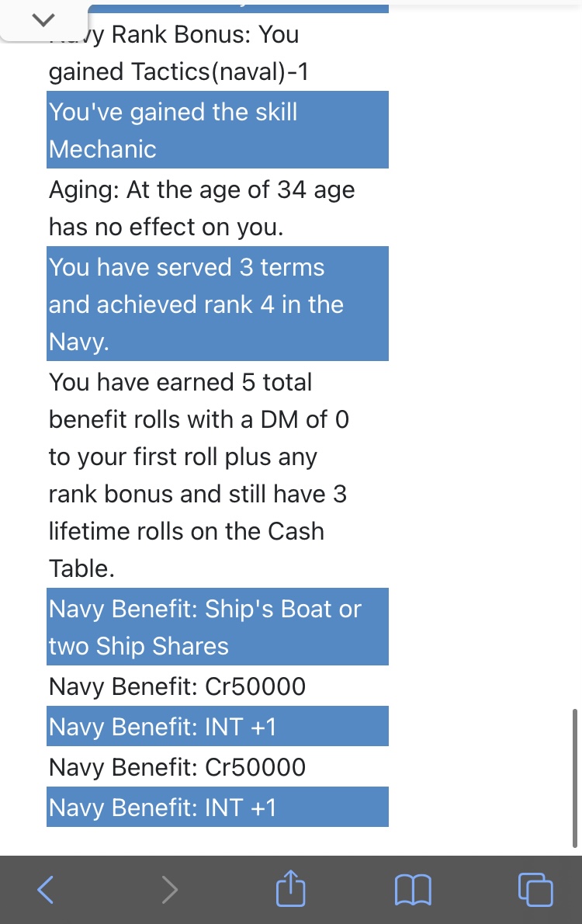
Task: Select the first Cr50000 Navy Benefit row
Action: [217, 686]
